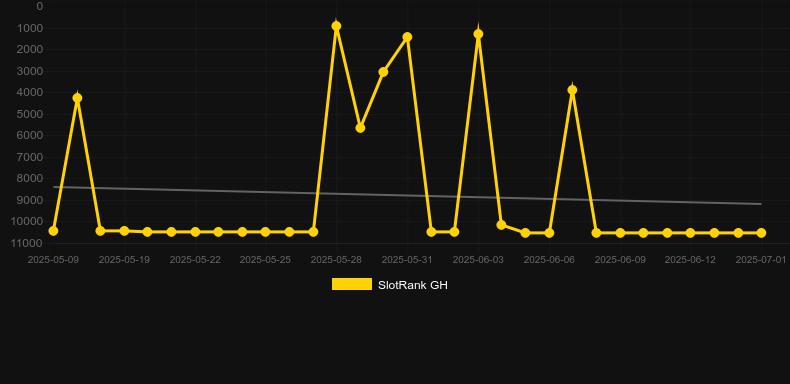Click the 2025-05-25 data point

(x=266, y=232)
